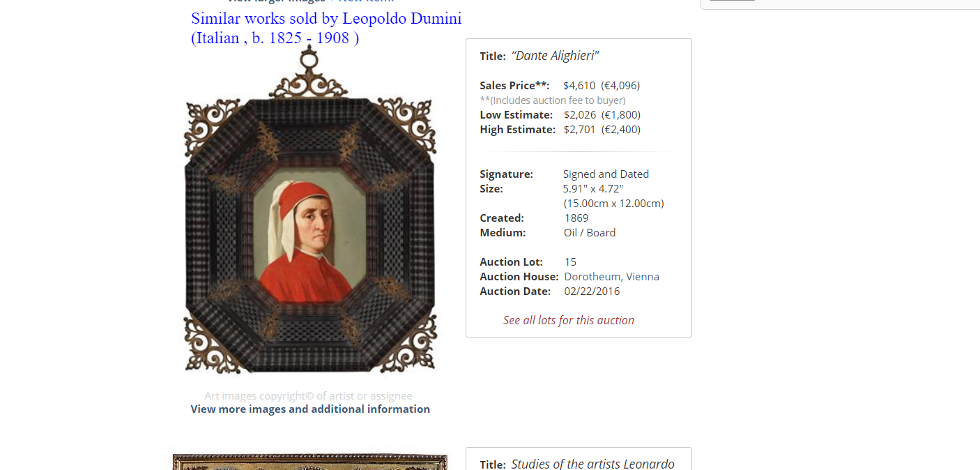This screenshot has height=470, width=980.
Task: Click the created year 1869
Action: pos(576,218)
